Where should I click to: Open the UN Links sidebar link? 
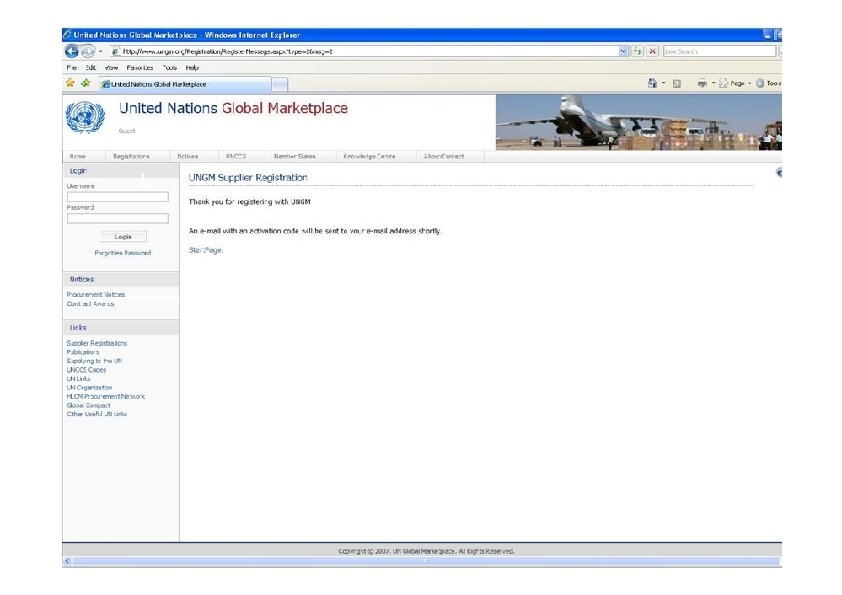78,379
